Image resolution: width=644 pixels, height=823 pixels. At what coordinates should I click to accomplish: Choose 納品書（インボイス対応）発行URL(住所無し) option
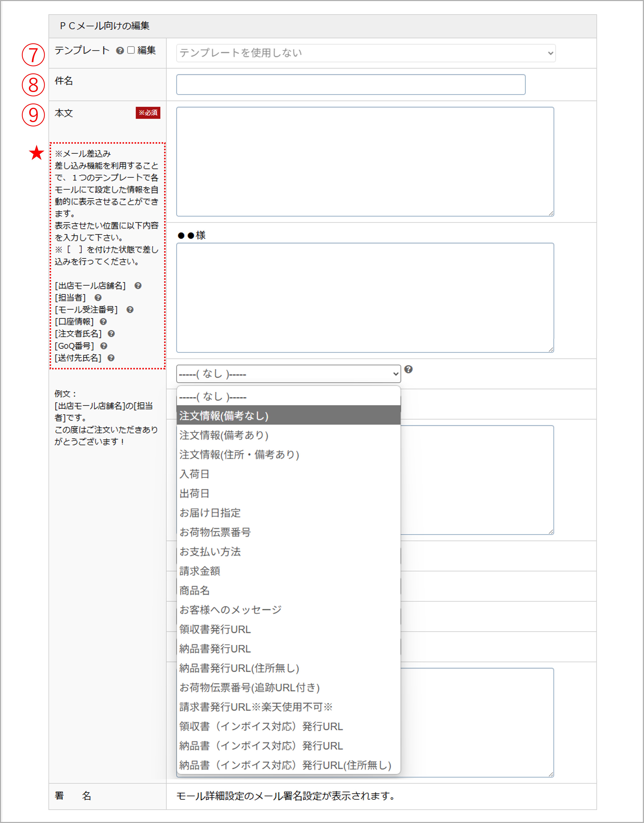(288, 765)
